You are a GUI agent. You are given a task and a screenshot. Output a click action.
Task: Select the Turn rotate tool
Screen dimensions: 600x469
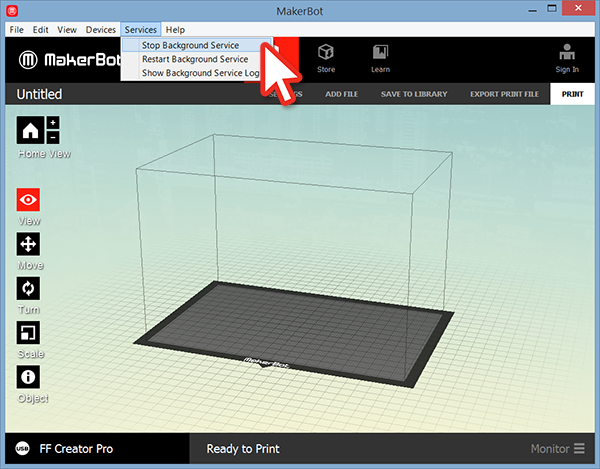28,288
